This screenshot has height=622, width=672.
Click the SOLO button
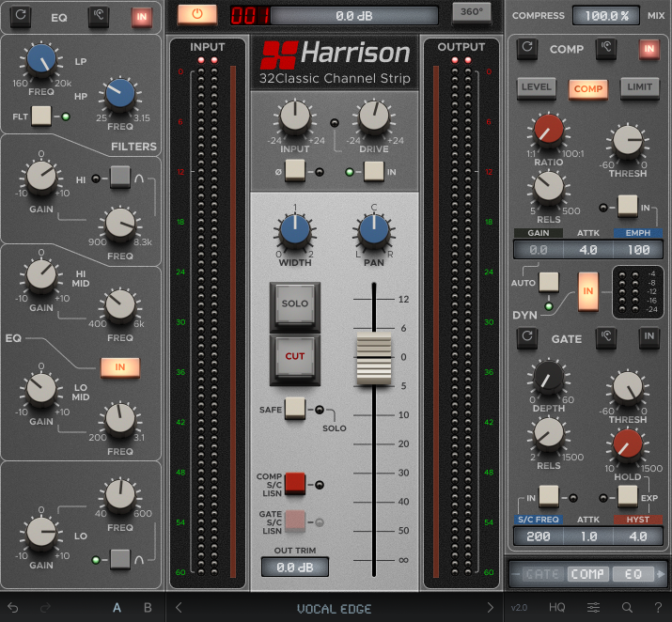point(295,306)
